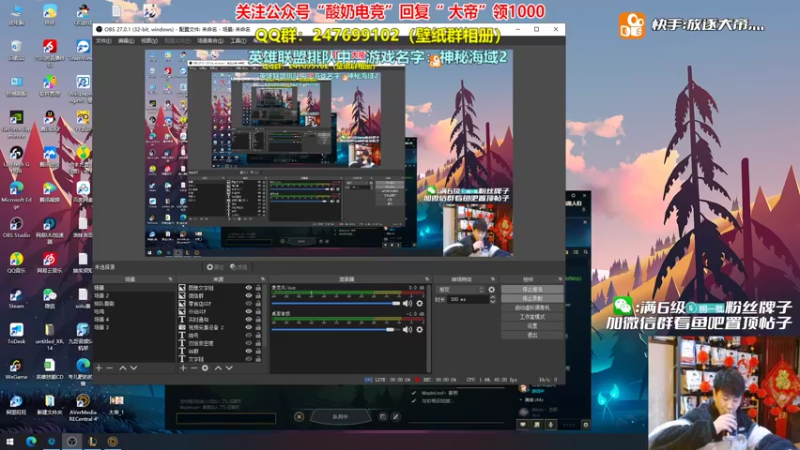Toggle visibility of the 零食店GIF source
The image size is (800, 450).
pos(248,304)
